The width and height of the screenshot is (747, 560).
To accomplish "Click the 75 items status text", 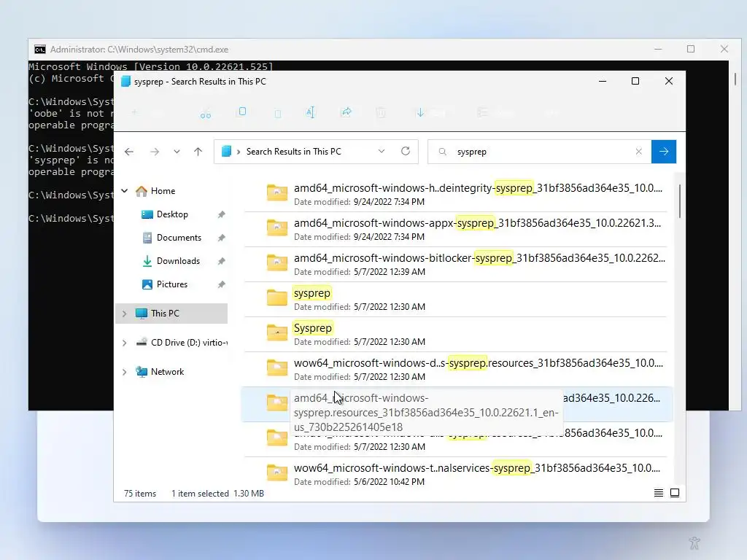I will coord(140,494).
